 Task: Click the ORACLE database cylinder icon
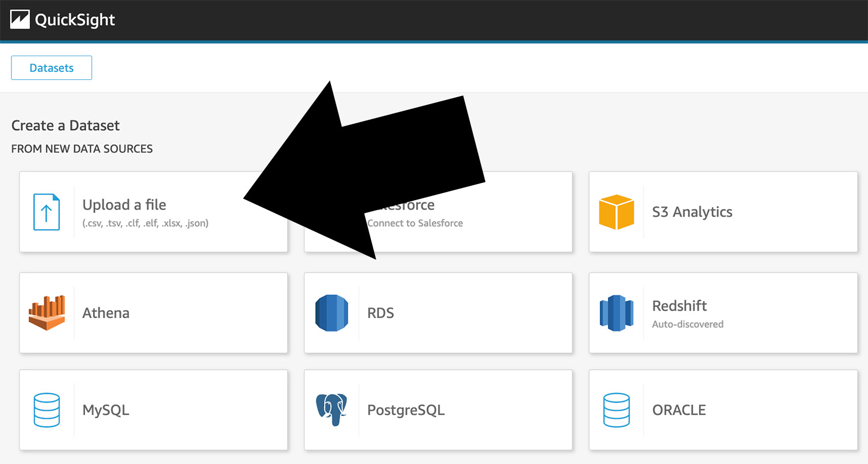pyautogui.click(x=616, y=410)
